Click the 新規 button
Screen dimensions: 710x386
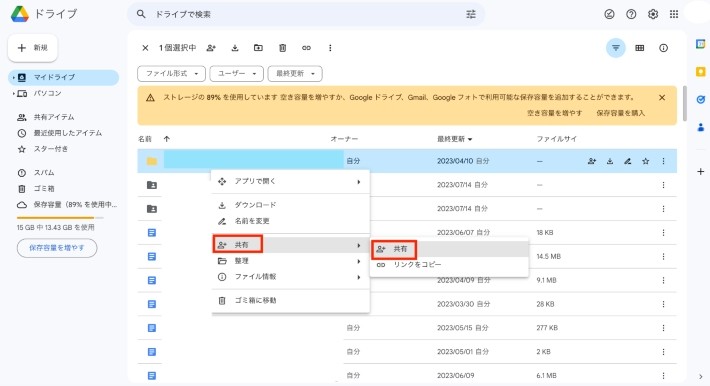click(x=33, y=48)
